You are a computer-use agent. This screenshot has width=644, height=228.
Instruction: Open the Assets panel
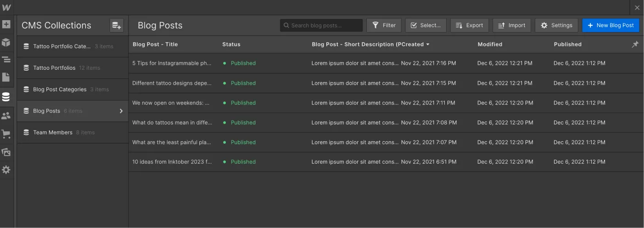[6, 152]
